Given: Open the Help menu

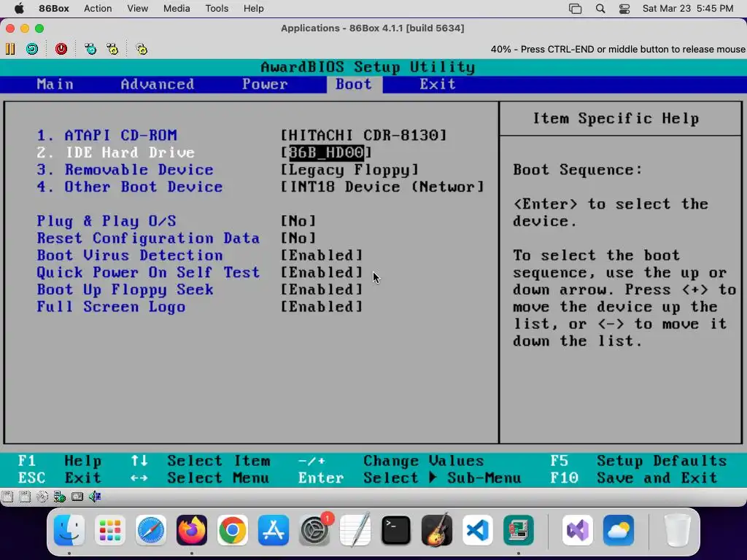Looking at the screenshot, I should [x=253, y=9].
